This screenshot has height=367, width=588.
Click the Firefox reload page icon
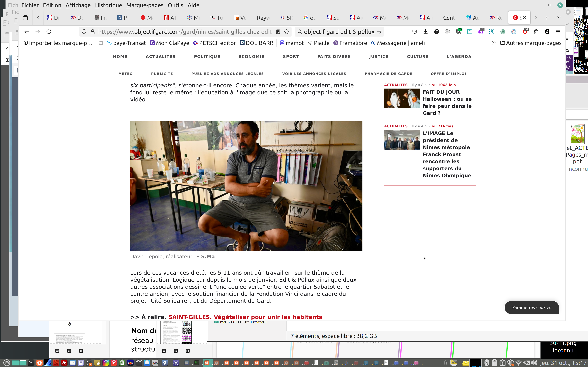coord(49,32)
